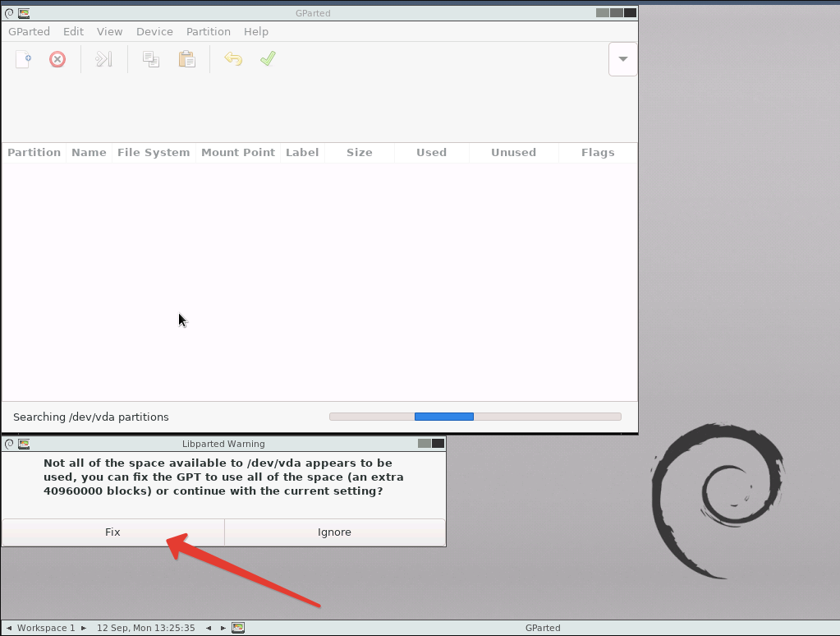Viewport: 840px width, 636px height.
Task: Select the Paste partition icon
Action: (186, 58)
